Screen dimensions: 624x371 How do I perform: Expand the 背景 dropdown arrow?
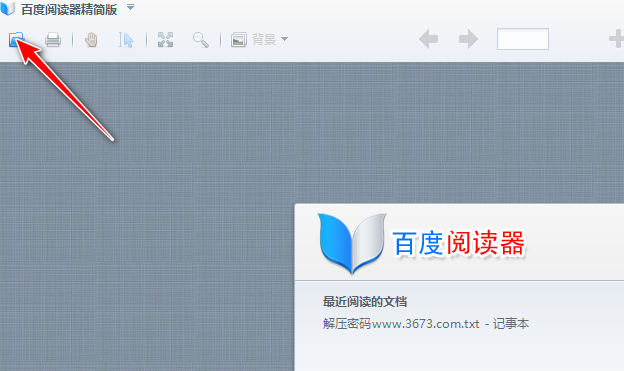[284, 39]
